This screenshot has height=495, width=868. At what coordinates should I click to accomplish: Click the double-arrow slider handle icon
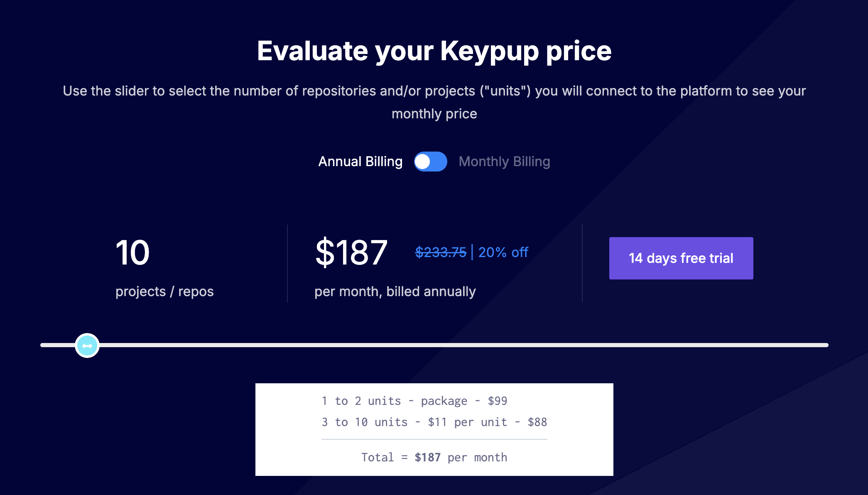[87, 345]
